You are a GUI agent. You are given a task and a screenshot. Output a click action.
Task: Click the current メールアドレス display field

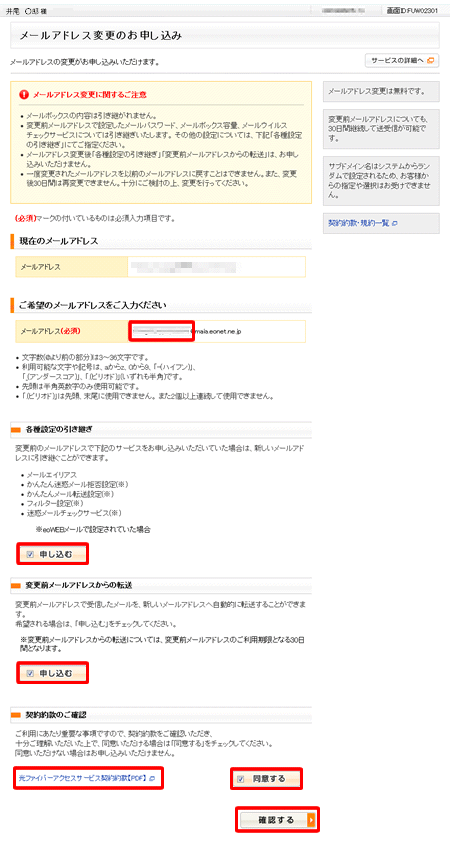(217, 267)
